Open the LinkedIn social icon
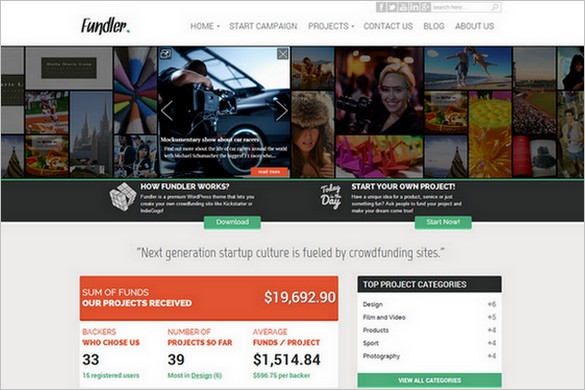This screenshot has width=585, height=390. click(x=414, y=7)
